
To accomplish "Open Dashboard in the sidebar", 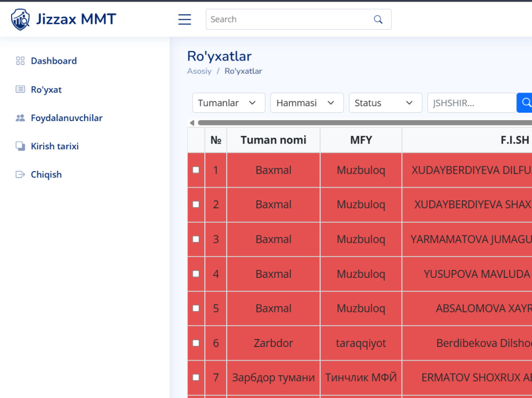I will coord(54,61).
